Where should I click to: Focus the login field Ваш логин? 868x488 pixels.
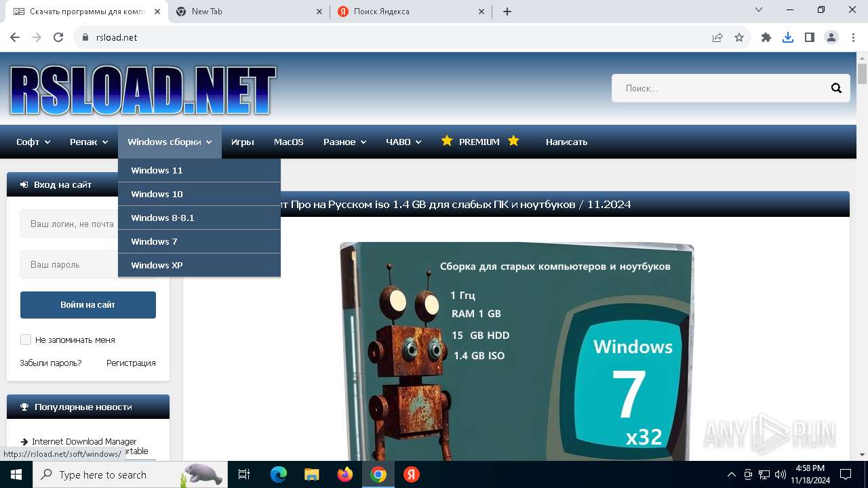pyautogui.click(x=69, y=224)
